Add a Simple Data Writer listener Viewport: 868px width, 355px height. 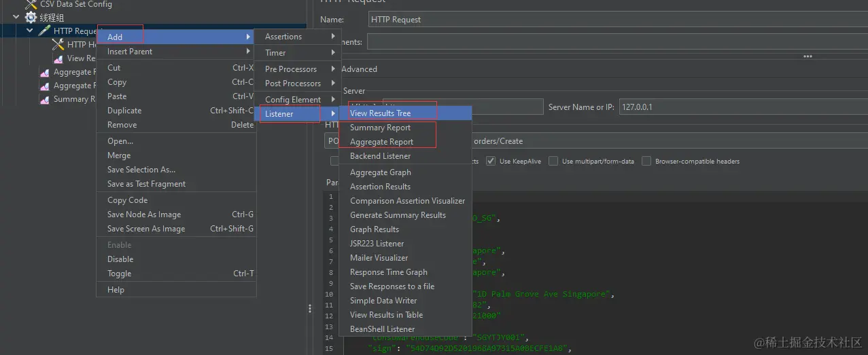click(406, 301)
